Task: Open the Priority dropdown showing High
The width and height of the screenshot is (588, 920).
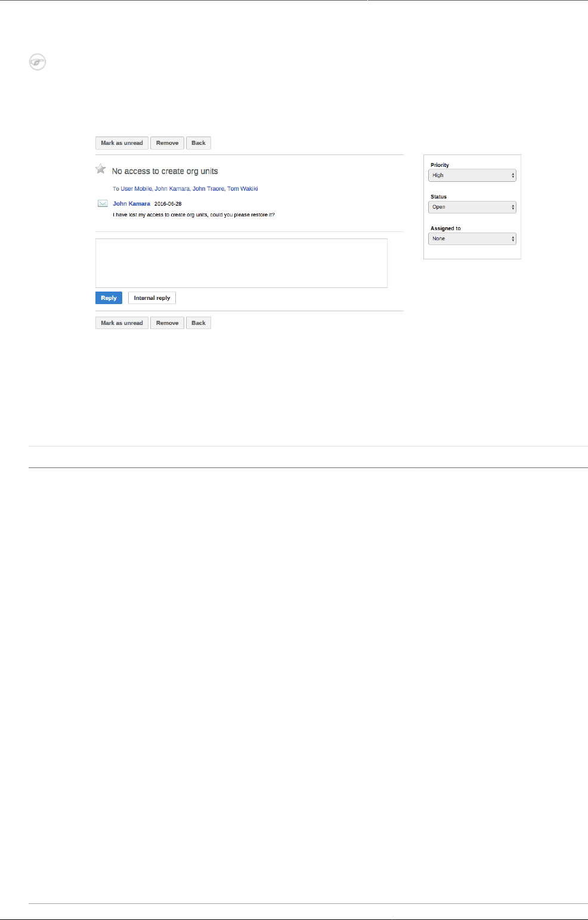Action: tap(472, 175)
